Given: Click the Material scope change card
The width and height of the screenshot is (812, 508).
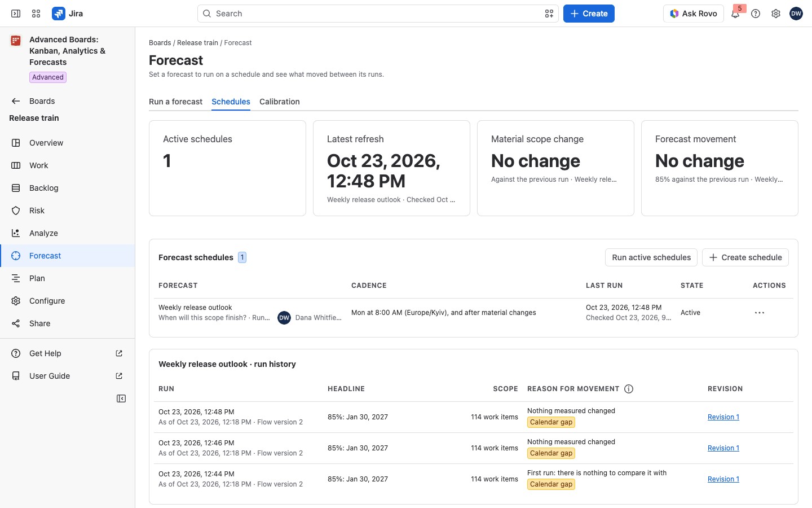Looking at the screenshot, I should point(555,168).
